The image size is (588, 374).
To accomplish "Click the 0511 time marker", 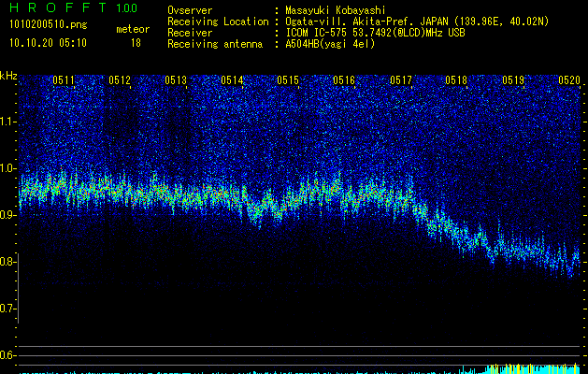I will [64, 81].
